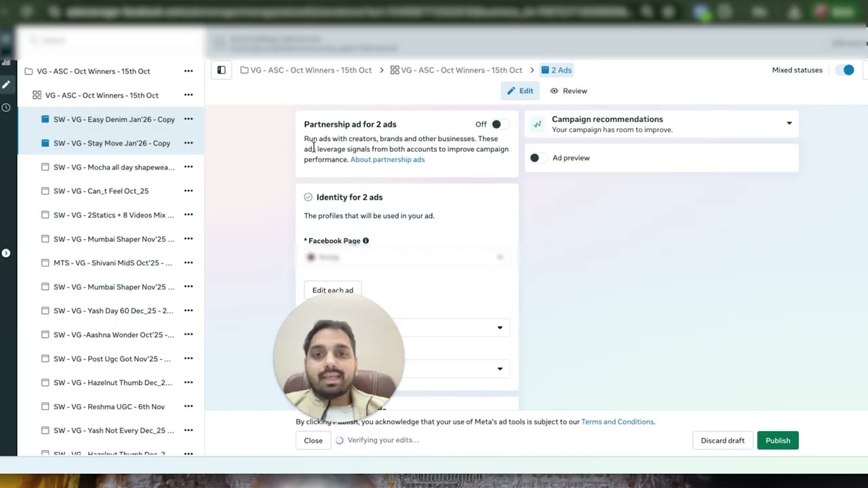Switch to the Edit tab
Viewport: 868px width, 488px height.
(x=520, y=91)
